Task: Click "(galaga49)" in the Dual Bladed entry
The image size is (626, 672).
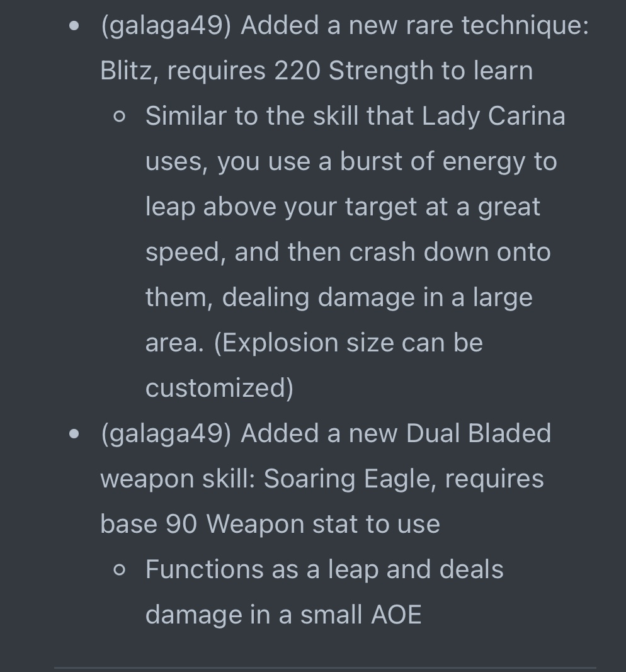Action: [x=166, y=433]
